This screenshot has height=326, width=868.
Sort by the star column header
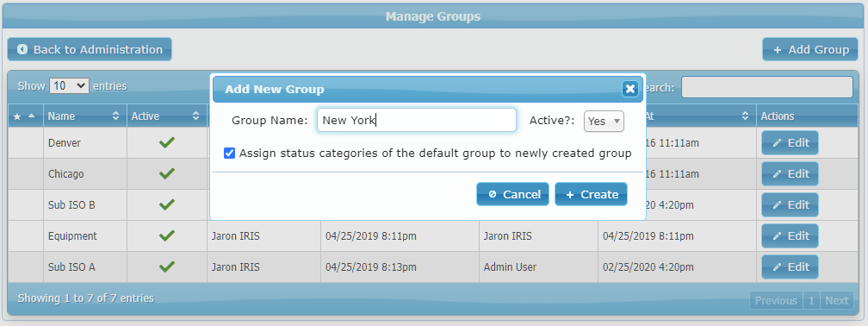point(26,116)
